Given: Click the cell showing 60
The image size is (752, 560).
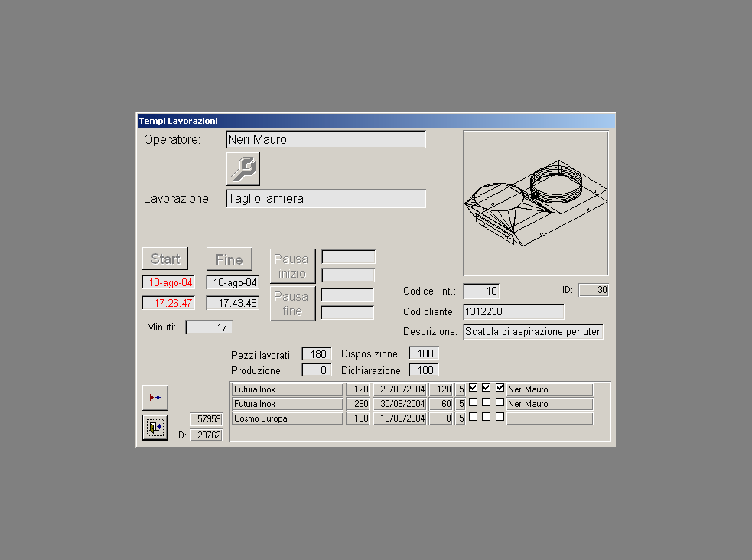Looking at the screenshot, I should (441, 404).
